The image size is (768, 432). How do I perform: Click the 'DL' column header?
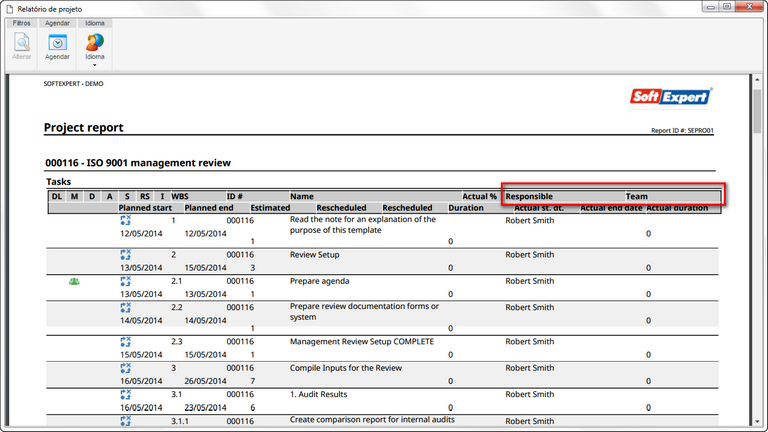(57, 196)
